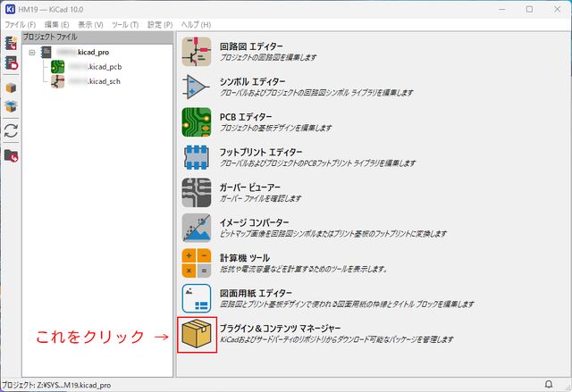The width and height of the screenshot is (572, 392).
Task: Open project folder in file explorer icon
Action: tap(11, 155)
